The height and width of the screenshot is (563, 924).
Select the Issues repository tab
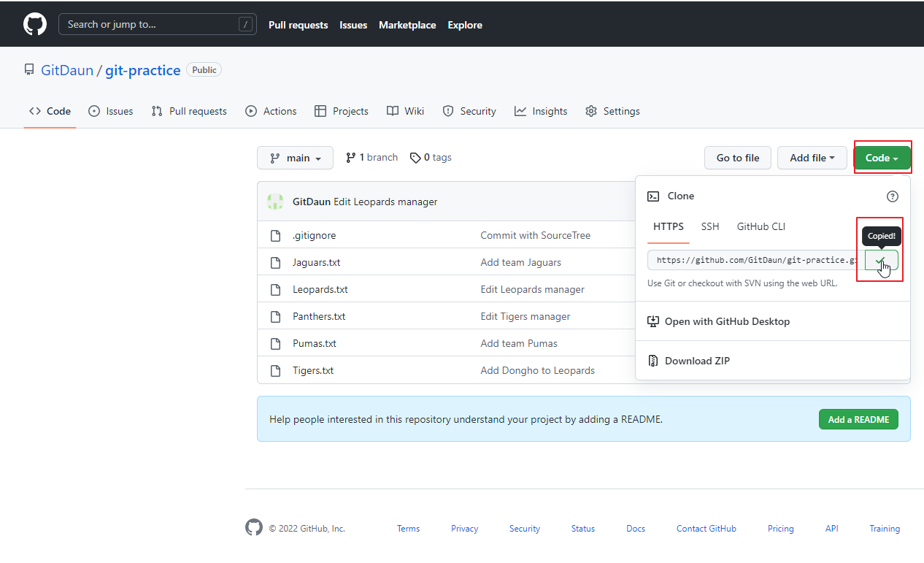tap(111, 111)
